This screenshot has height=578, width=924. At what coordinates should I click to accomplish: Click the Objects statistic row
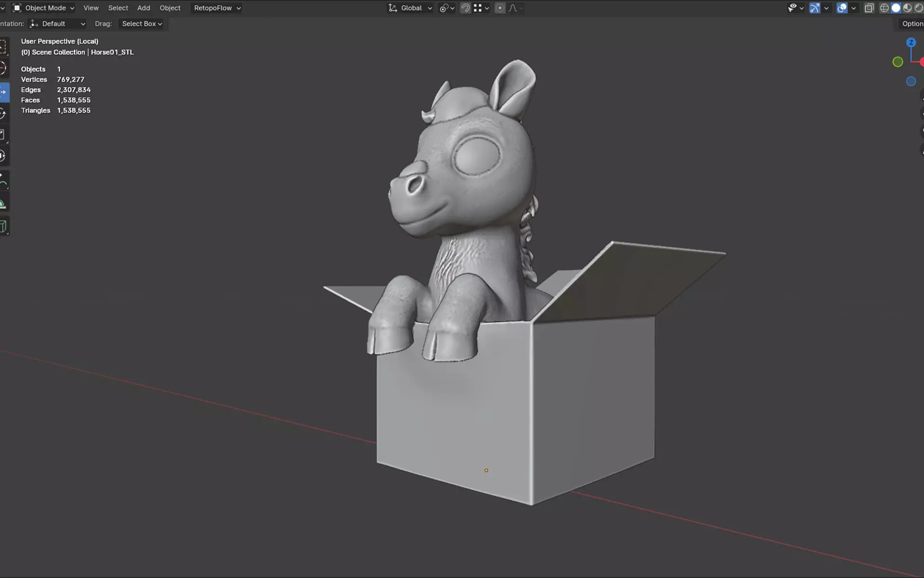tap(41, 69)
